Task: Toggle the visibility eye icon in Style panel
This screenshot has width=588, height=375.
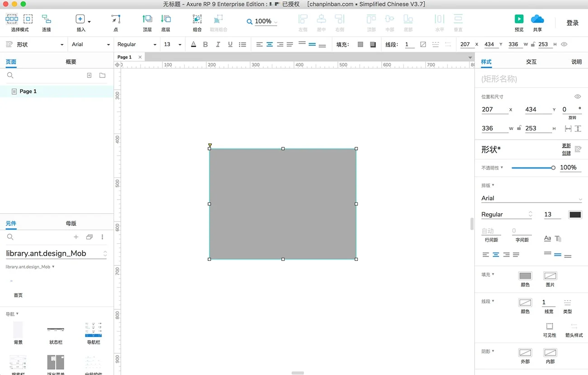Action: [577, 97]
